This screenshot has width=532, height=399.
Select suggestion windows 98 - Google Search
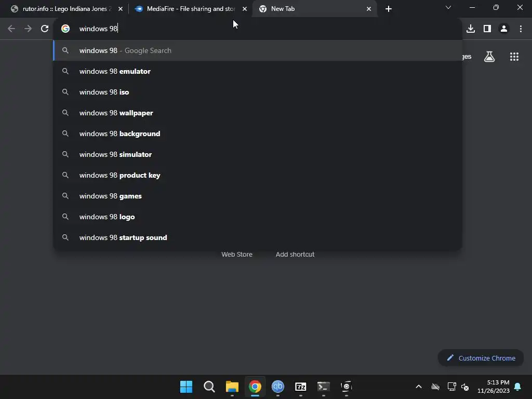[258, 50]
